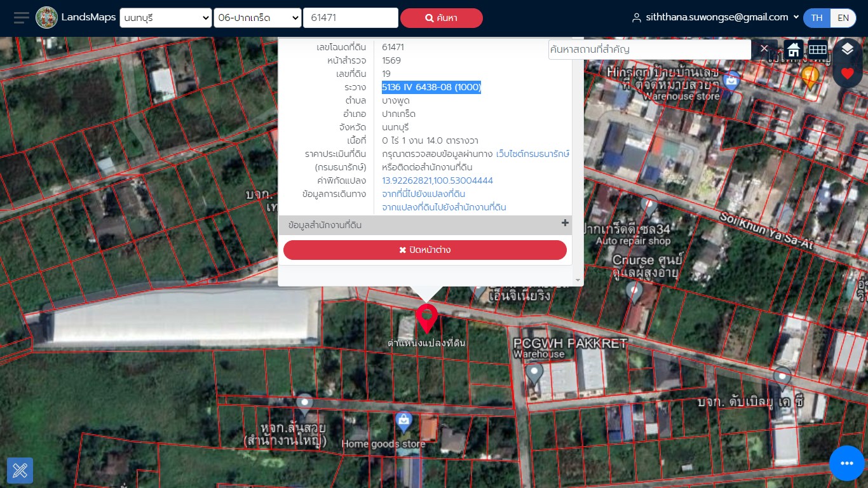The image size is (868, 488).
Task: Open the hamburger menu top left
Action: (20, 17)
